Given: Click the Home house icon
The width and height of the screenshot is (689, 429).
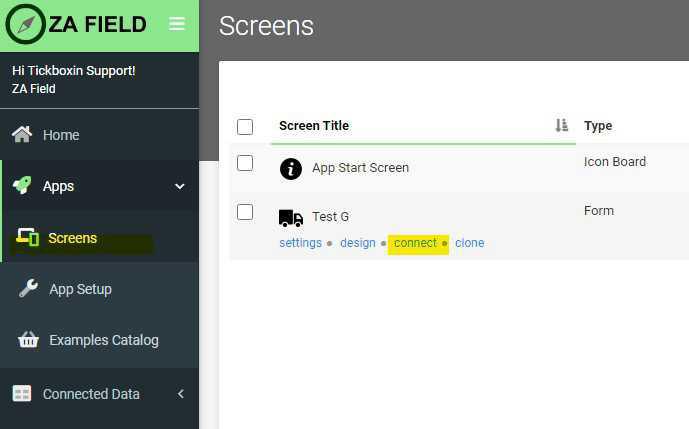Looking at the screenshot, I should (x=22, y=135).
